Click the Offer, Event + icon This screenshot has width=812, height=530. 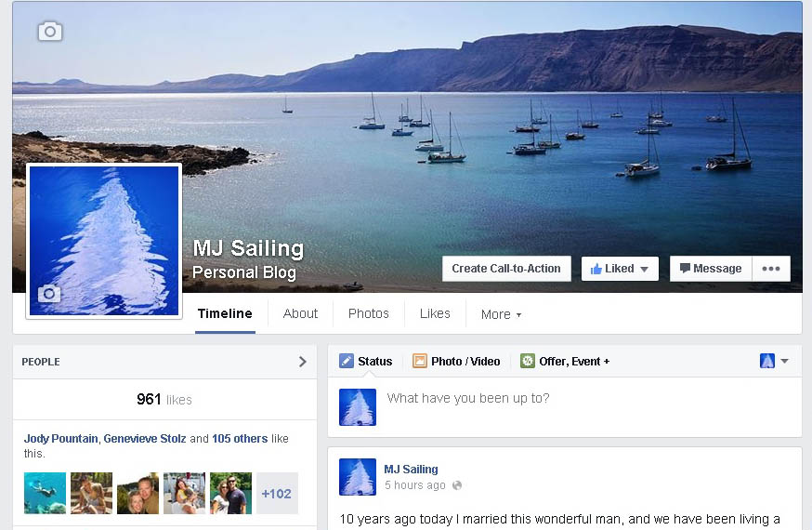(527, 361)
